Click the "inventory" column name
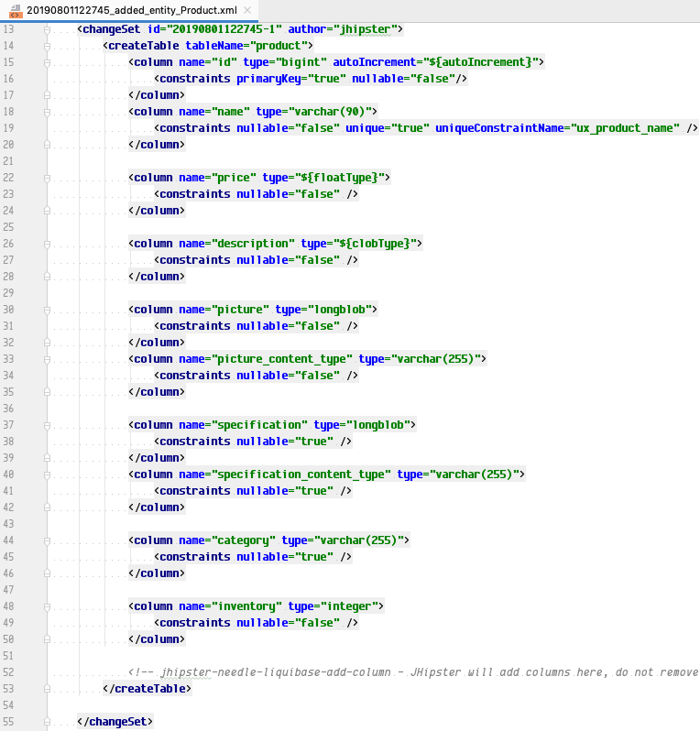The height and width of the screenshot is (731, 700). click(x=246, y=606)
